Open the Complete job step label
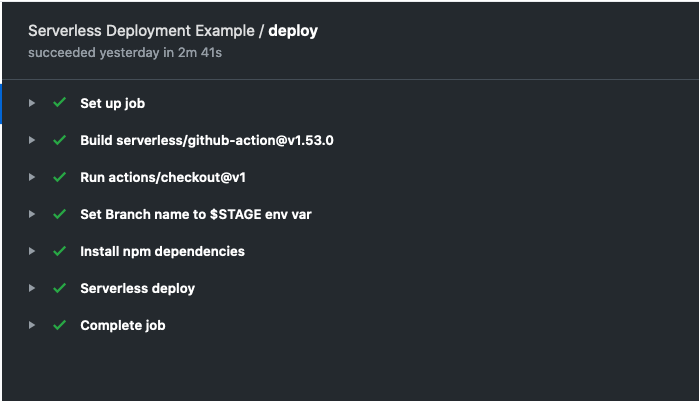699x401 pixels. (122, 325)
